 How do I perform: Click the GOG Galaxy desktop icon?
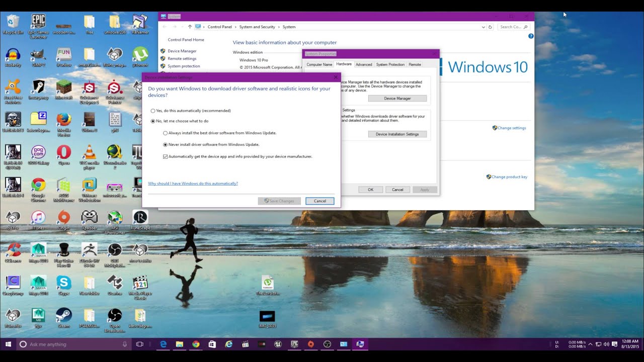38,155
